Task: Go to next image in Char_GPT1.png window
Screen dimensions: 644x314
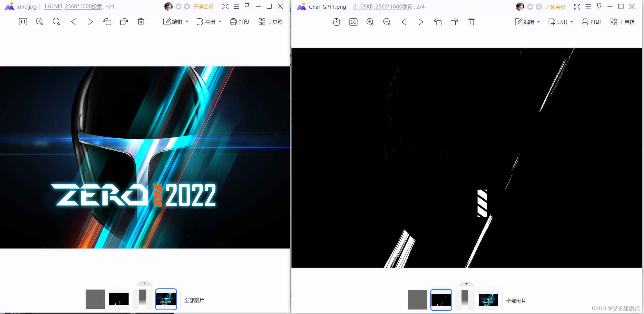Action: 421,22
